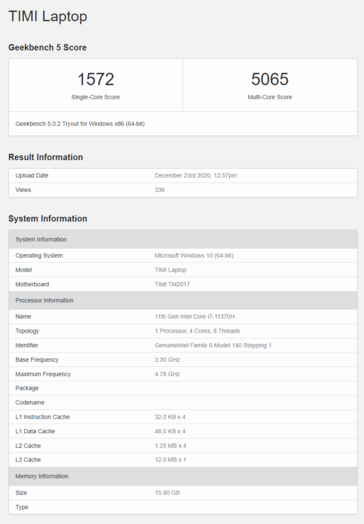The width and height of the screenshot is (364, 524).
Task: Click the Base Frequency label
Action: click(37, 360)
